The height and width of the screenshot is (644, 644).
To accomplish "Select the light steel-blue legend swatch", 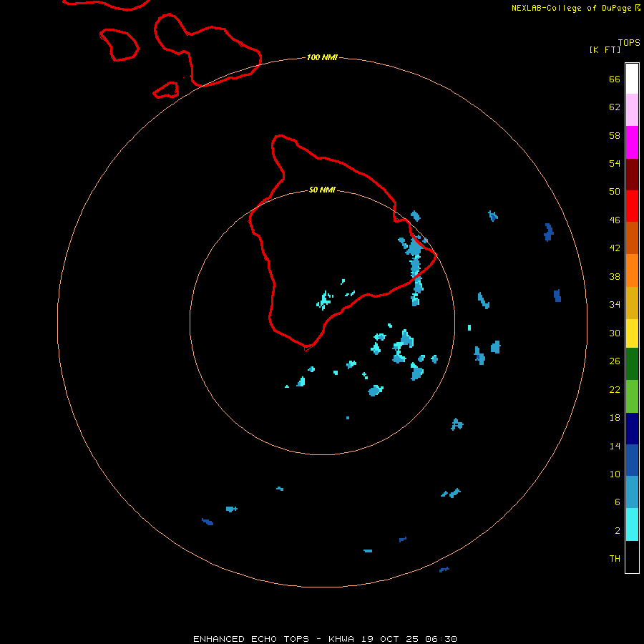I will (632, 492).
